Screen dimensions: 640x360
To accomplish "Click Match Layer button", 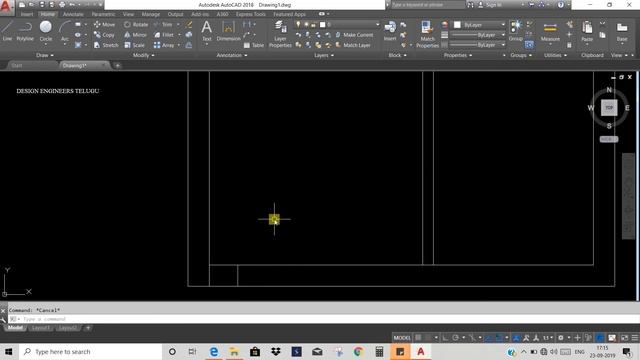I will pos(353,45).
